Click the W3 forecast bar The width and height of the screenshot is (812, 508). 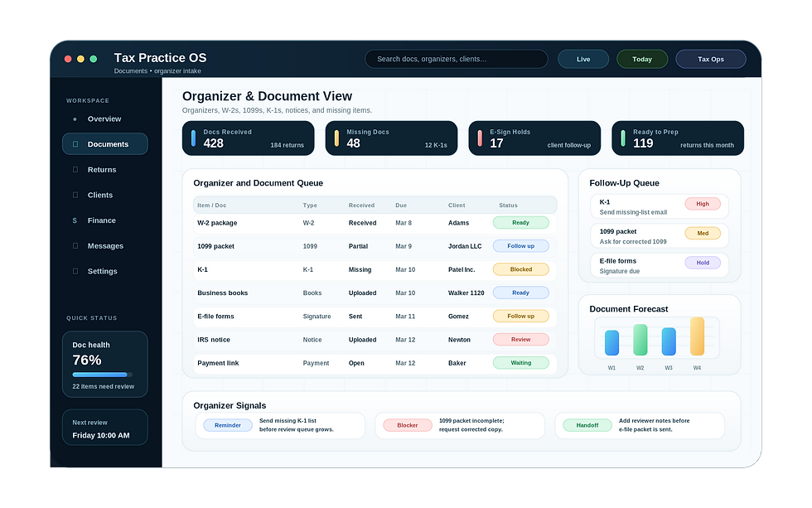click(x=669, y=341)
